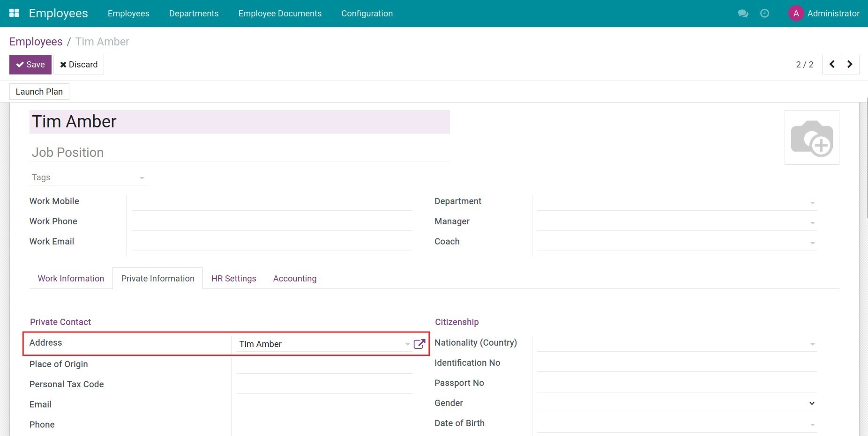868x436 pixels.
Task: Open the Gender selection dropdown
Action: (811, 403)
